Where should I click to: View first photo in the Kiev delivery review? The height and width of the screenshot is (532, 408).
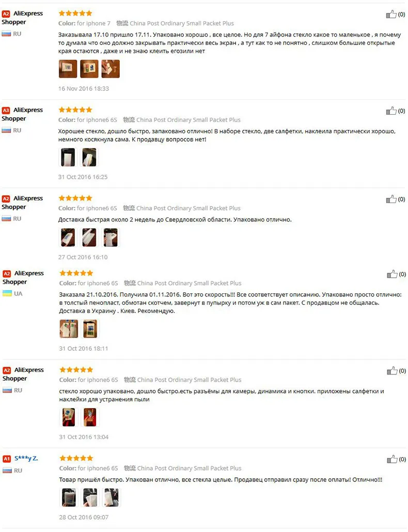coord(69,329)
